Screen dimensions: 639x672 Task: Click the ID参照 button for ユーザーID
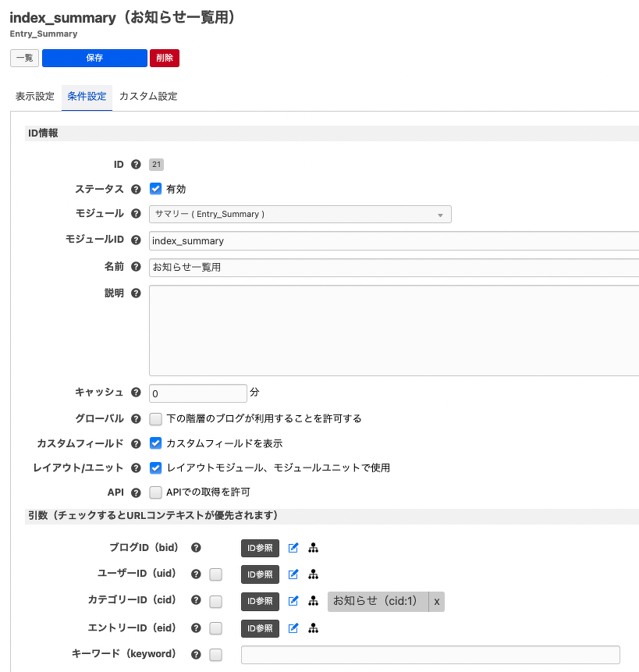260,574
